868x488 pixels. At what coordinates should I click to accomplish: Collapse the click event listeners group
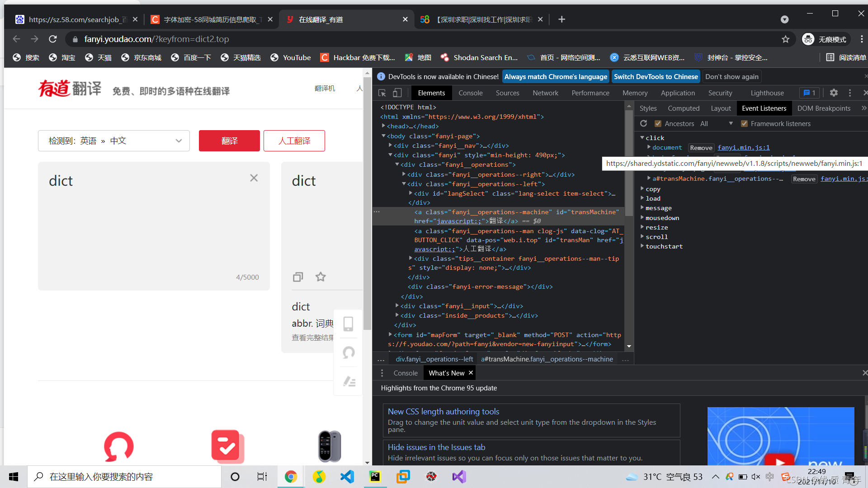[642, 138]
